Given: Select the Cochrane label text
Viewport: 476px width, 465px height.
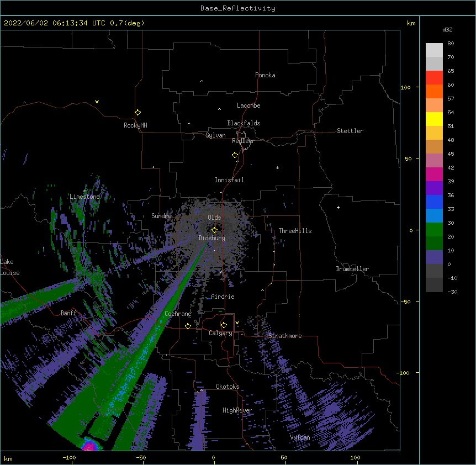Looking at the screenshot, I should (x=178, y=314).
